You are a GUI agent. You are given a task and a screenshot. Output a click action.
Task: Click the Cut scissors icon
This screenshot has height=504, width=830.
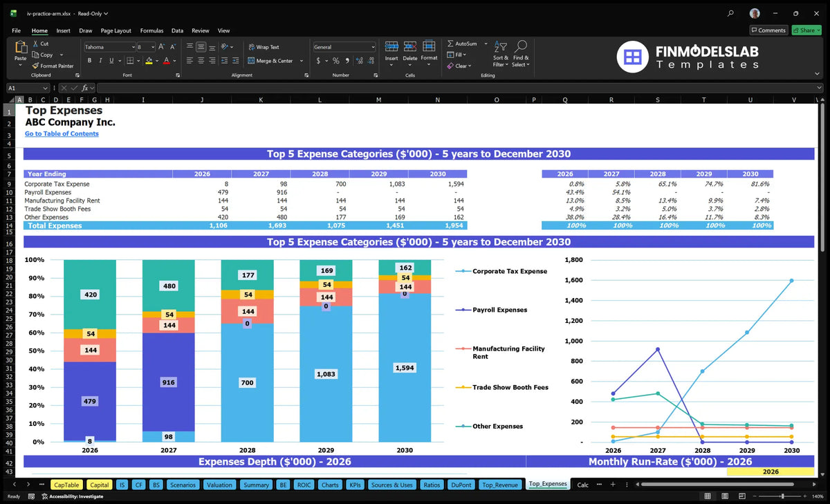click(x=35, y=44)
